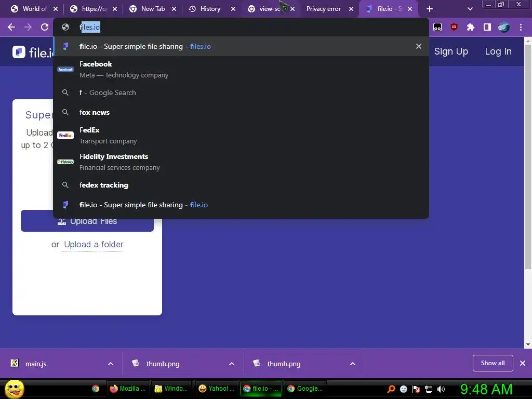Screen dimensions: 532x399
Task: Click the page scrollbar up arrow
Action: coord(528,41)
